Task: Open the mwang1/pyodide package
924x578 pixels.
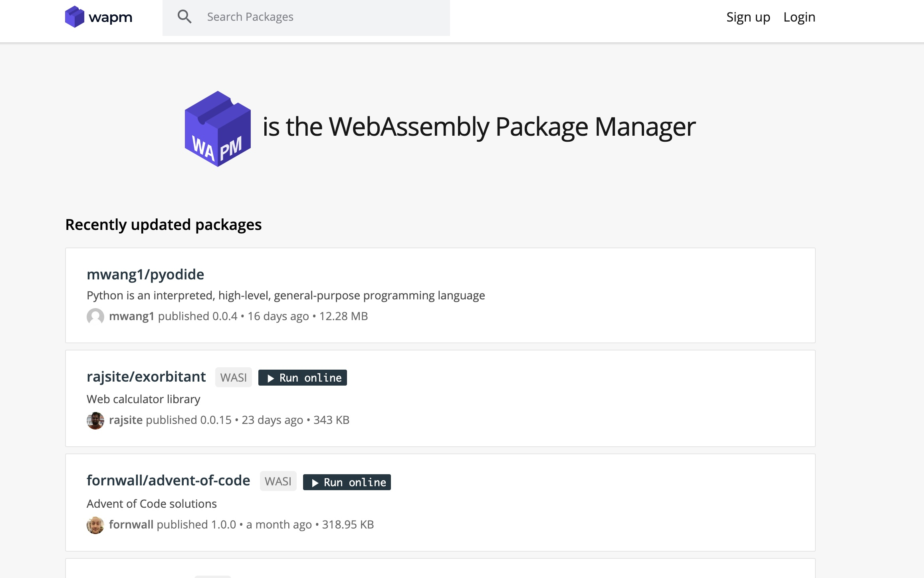Action: 145,275
